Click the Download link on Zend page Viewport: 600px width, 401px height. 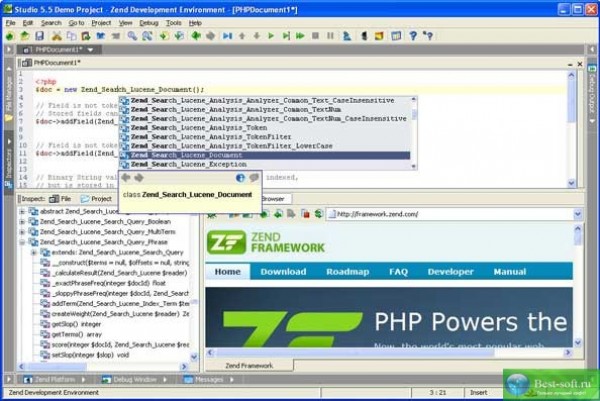pyautogui.click(x=283, y=272)
